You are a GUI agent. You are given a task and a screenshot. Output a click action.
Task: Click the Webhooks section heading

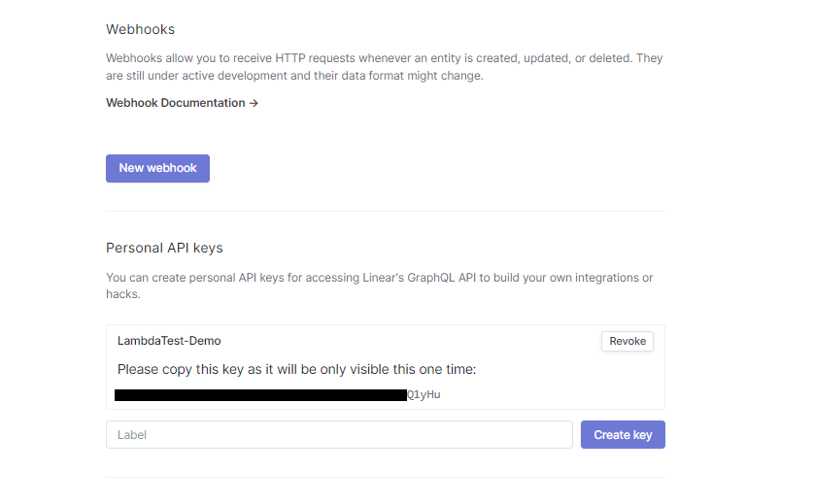(140, 30)
